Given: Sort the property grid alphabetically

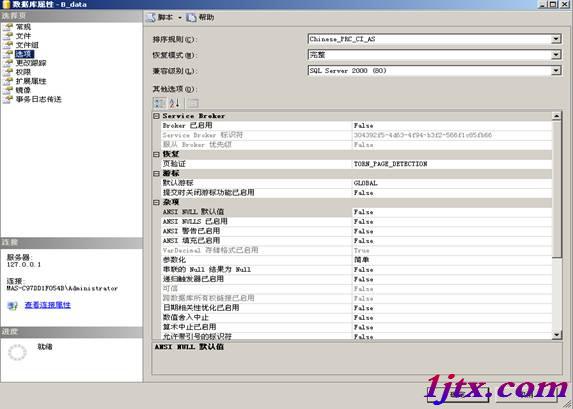Looking at the screenshot, I should 174,103.
